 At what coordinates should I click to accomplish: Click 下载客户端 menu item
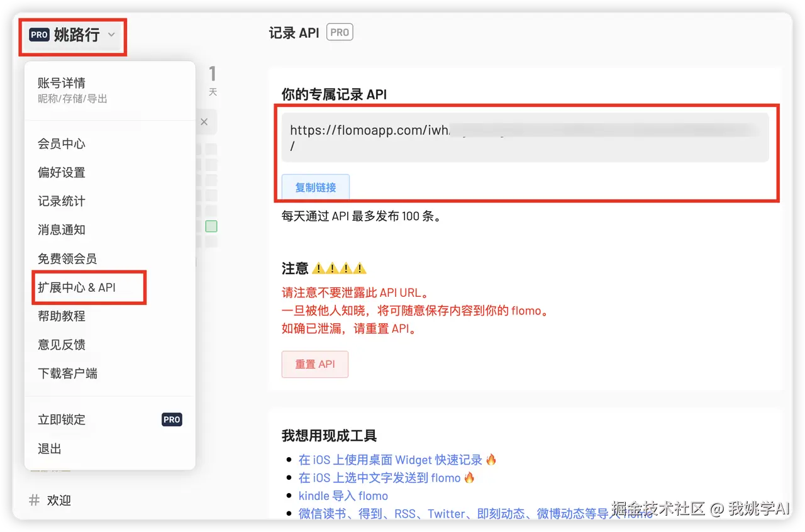tap(67, 374)
